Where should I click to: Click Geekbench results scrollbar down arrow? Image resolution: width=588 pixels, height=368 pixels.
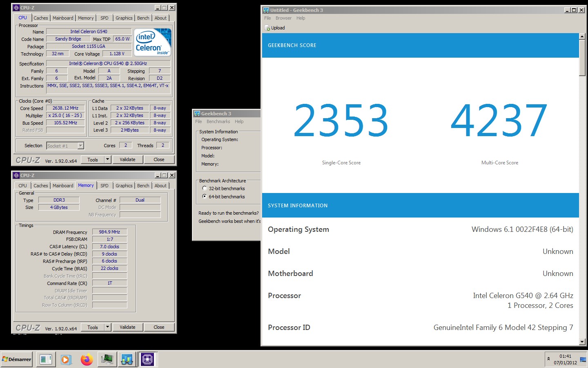click(x=582, y=341)
